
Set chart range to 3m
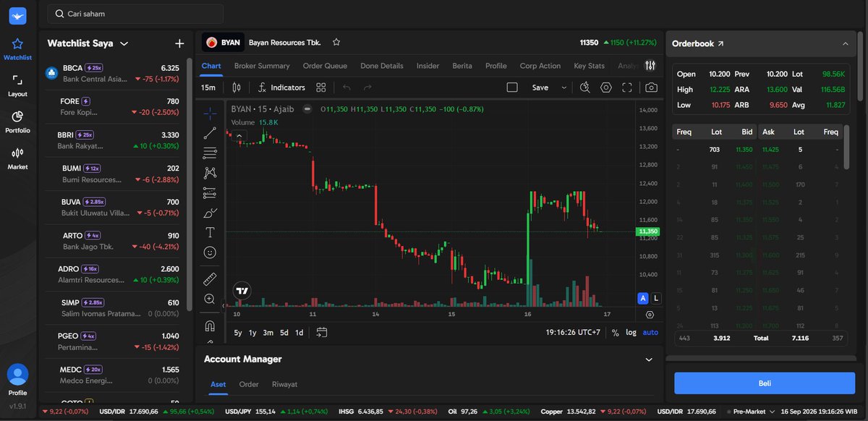coord(268,333)
